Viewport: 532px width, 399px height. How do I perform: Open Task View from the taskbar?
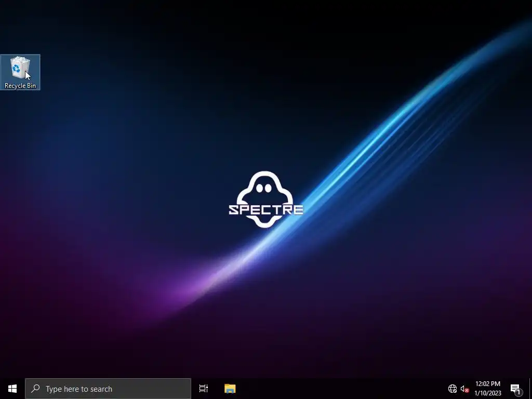point(204,389)
